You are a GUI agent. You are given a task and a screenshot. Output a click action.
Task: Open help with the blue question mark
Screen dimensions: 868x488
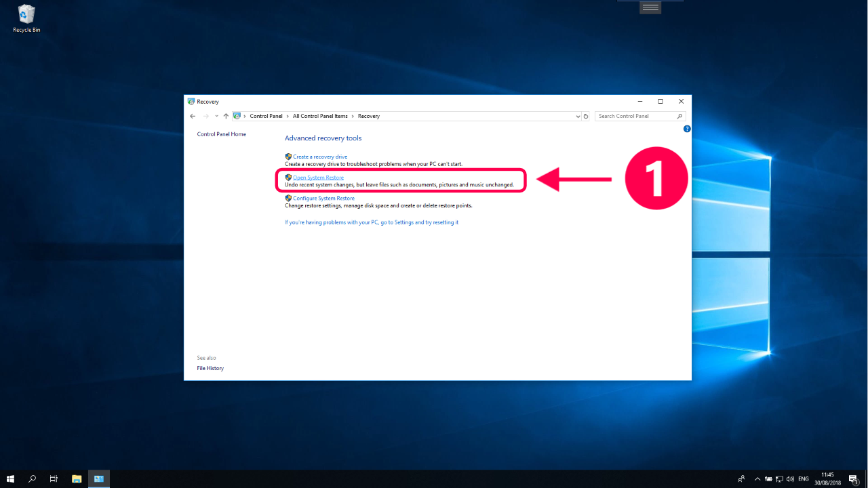click(687, 128)
